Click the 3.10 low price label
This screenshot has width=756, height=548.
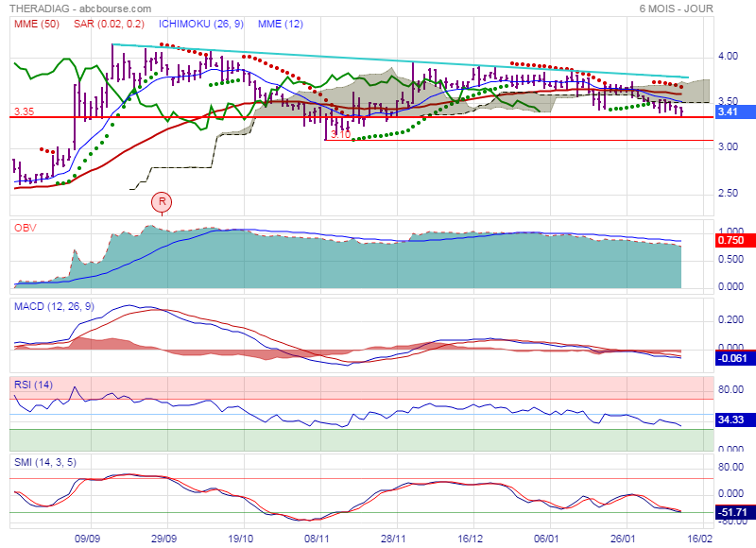(x=340, y=134)
